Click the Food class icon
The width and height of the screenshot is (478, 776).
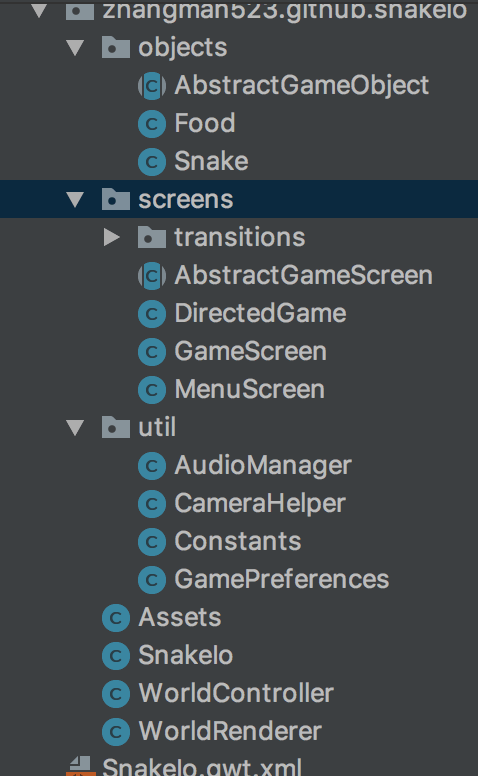(152, 124)
